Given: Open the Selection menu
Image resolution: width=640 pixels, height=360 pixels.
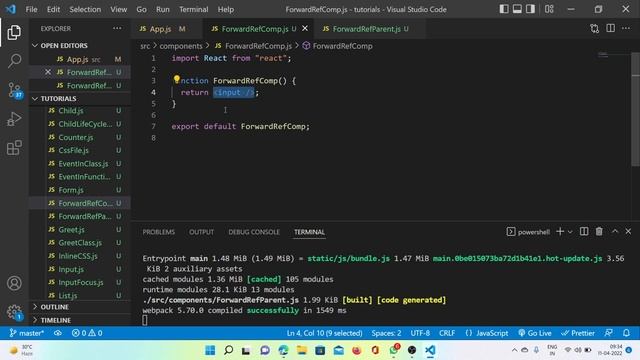Looking at the screenshot, I should coord(85,9).
